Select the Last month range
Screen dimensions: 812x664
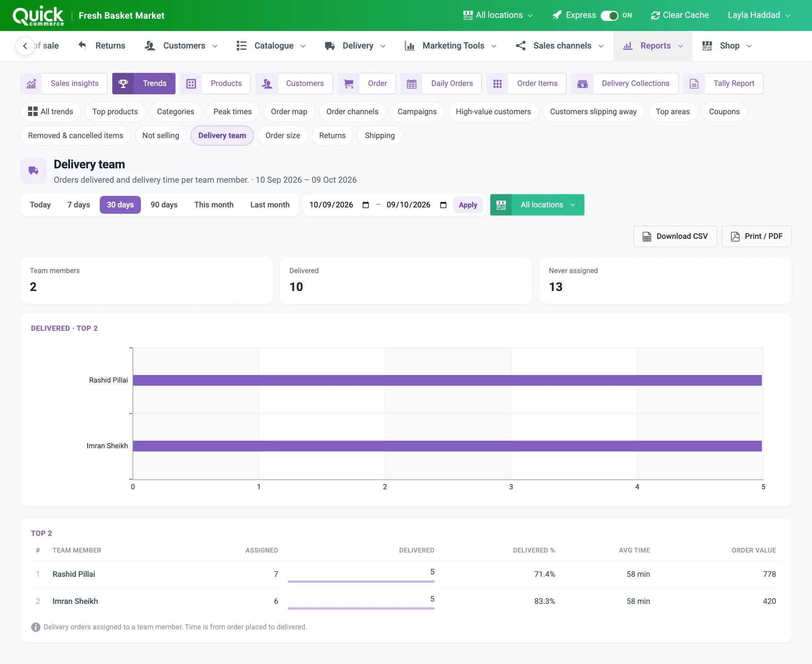point(270,205)
